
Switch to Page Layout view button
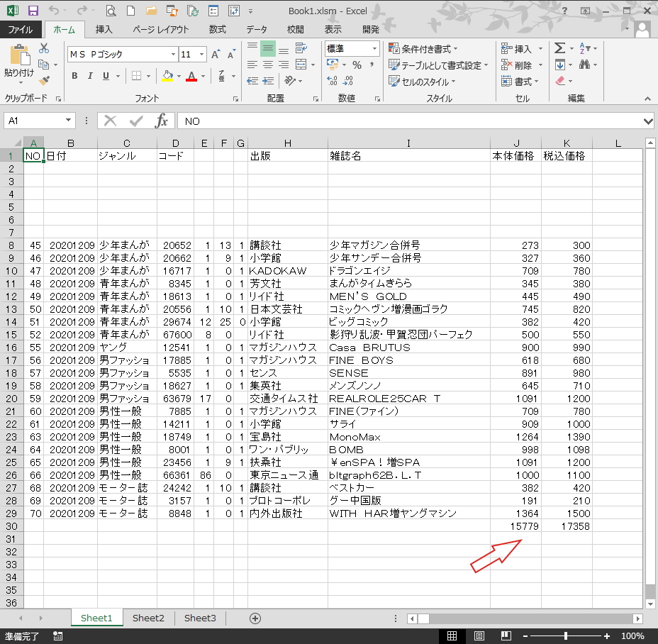pos(479,636)
